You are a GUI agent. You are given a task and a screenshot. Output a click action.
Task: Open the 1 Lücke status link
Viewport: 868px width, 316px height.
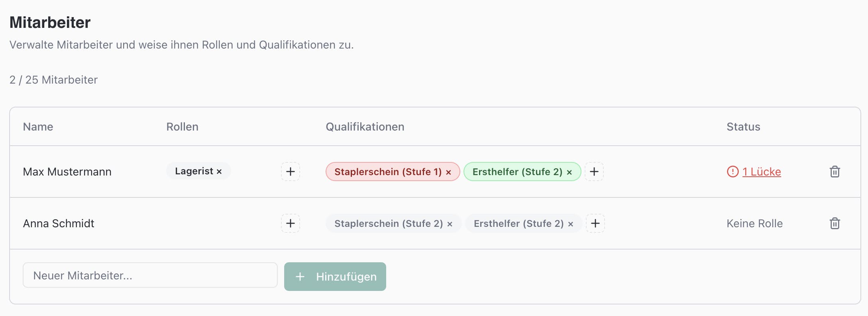click(x=761, y=172)
